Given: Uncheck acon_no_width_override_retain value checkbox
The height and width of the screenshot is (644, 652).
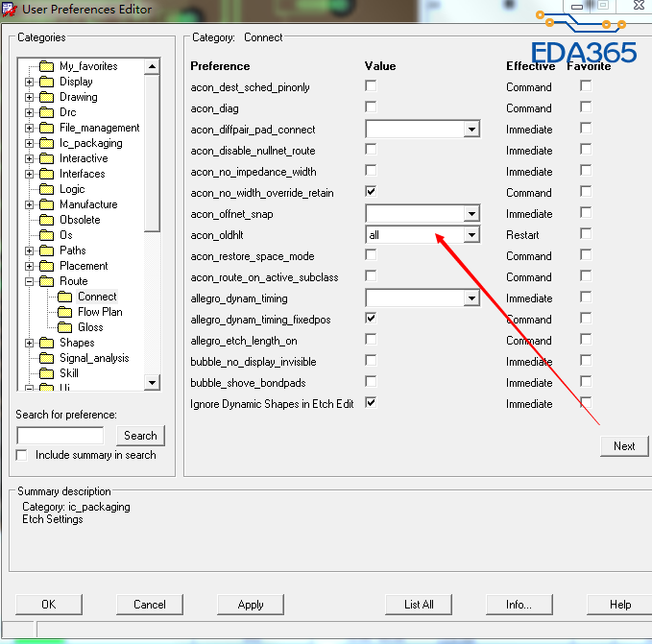Looking at the screenshot, I should tap(371, 192).
